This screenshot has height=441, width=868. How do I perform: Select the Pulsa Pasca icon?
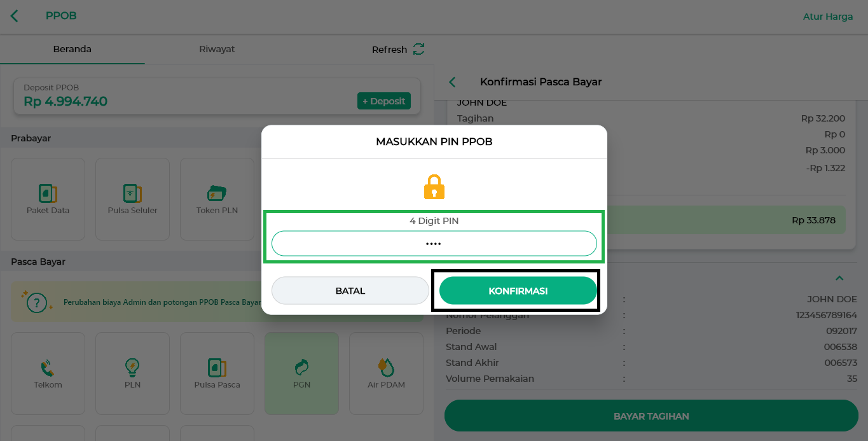(217, 373)
